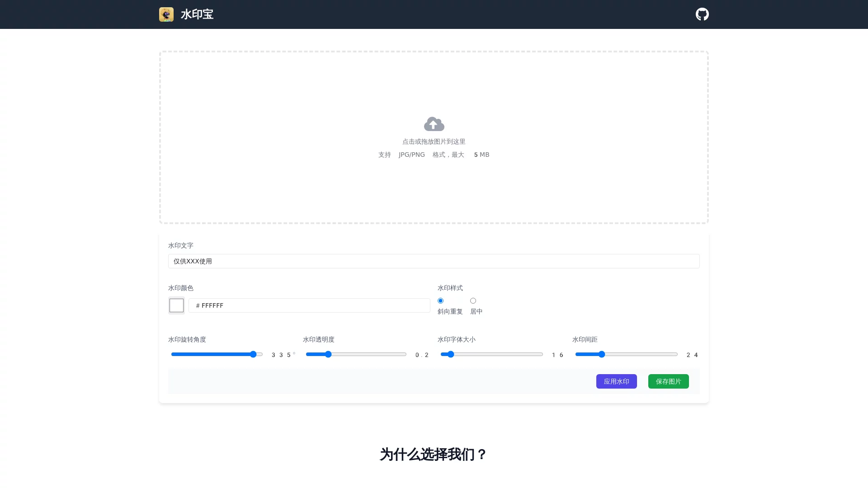
Task: Click the 水印宝 app logo icon
Action: [x=166, y=14]
